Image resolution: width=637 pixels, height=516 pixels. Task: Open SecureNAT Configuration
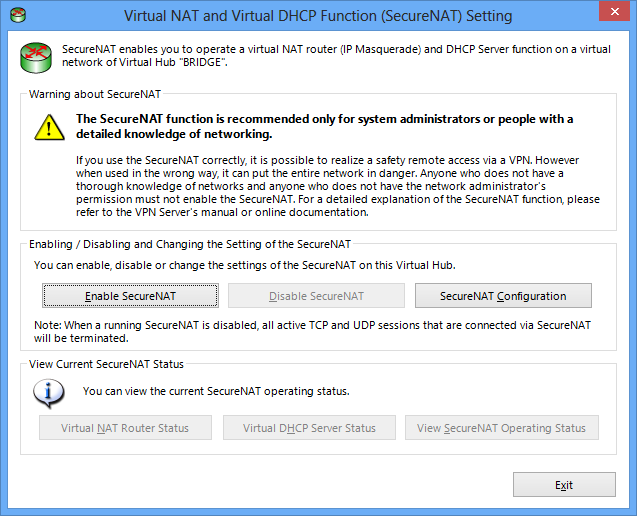click(503, 295)
